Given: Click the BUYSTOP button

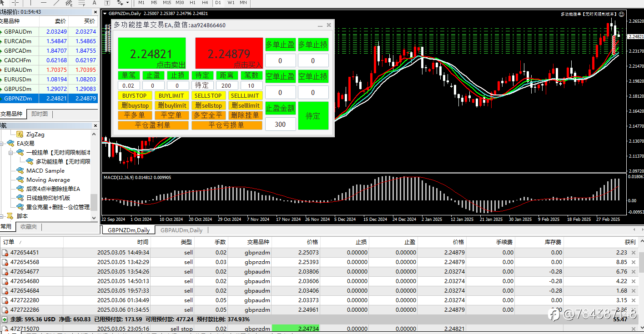Looking at the screenshot, I should [x=135, y=96].
